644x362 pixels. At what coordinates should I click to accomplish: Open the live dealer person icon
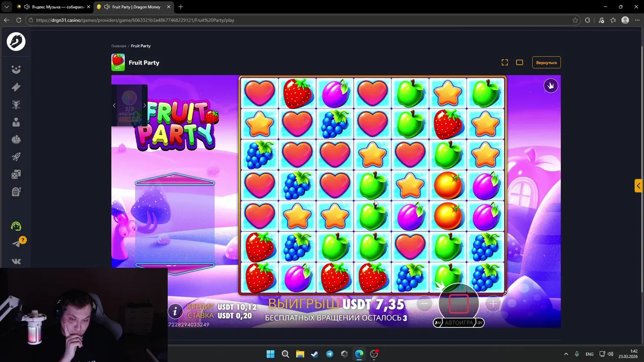tap(16, 122)
